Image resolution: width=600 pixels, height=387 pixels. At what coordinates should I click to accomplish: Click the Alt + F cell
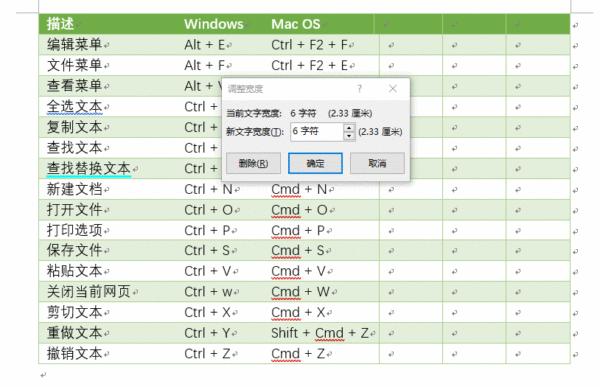point(205,65)
